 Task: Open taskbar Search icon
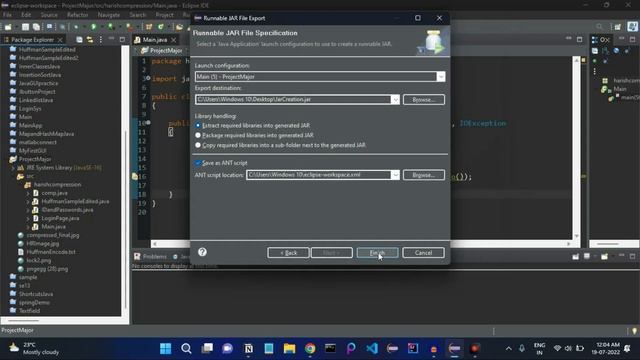tap(186, 349)
